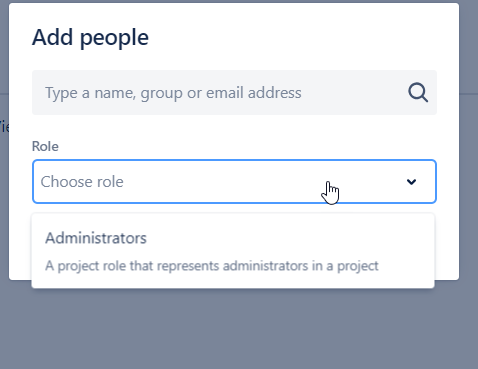Dismiss dialog by clicking dimmed background below

click(239, 330)
